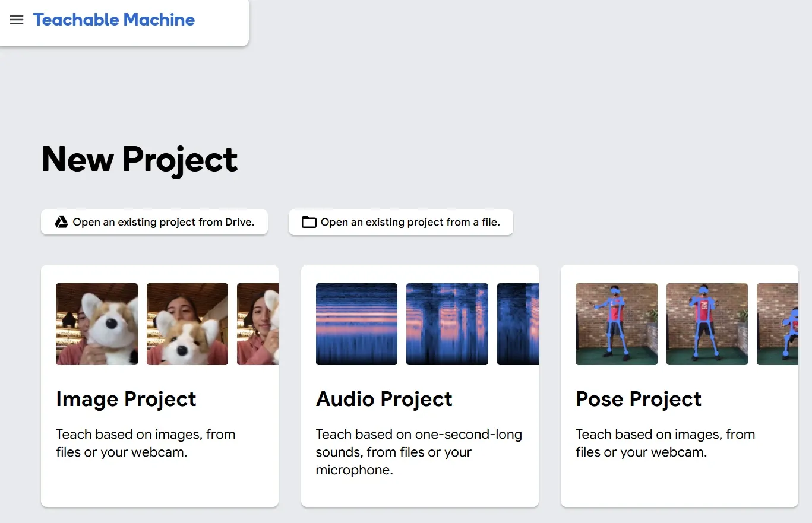812x523 pixels.
Task: Click Image Project description about webcam files
Action: point(146,443)
